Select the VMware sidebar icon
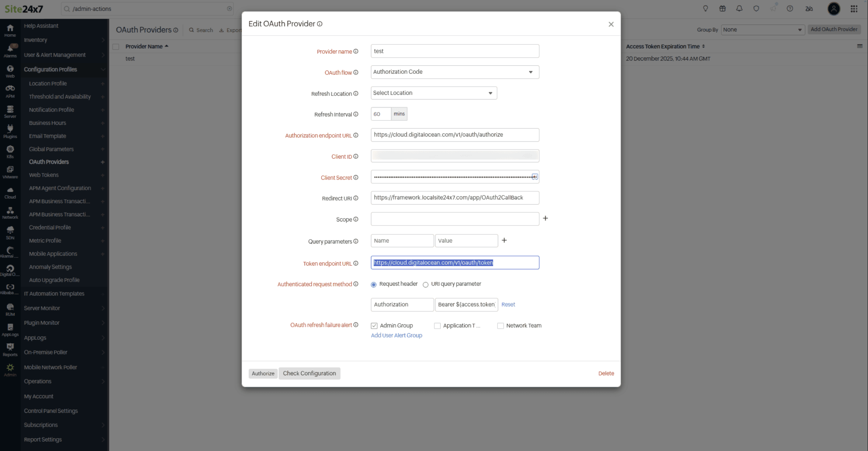Viewport: 868px width, 451px height. click(10, 170)
